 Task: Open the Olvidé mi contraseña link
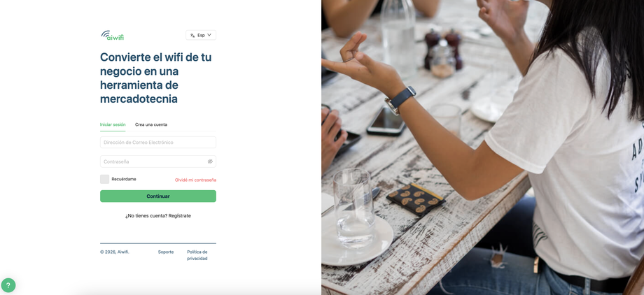click(x=195, y=180)
